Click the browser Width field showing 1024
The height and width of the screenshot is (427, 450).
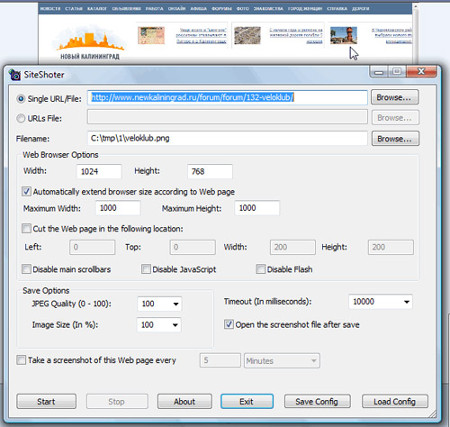click(x=99, y=171)
